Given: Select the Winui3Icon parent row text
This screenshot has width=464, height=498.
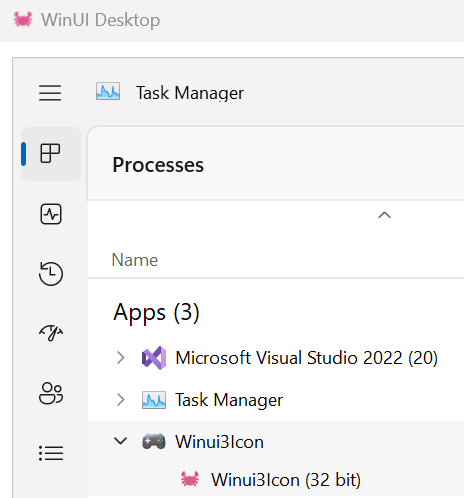Looking at the screenshot, I should pyautogui.click(x=219, y=442).
